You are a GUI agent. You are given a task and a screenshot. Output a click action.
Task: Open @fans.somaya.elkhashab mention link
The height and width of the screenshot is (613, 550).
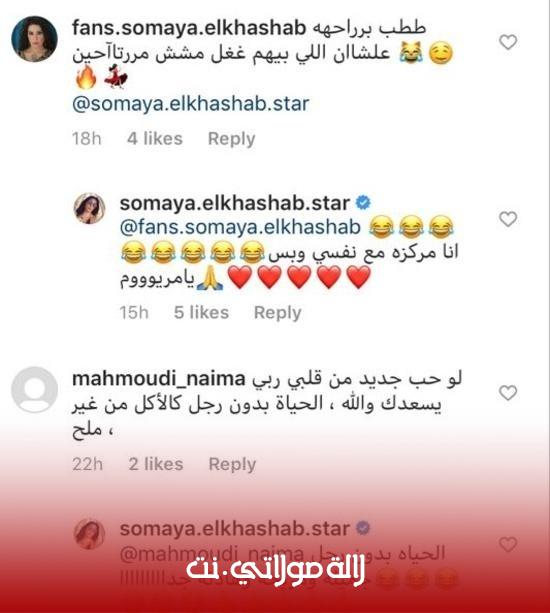[240, 228]
